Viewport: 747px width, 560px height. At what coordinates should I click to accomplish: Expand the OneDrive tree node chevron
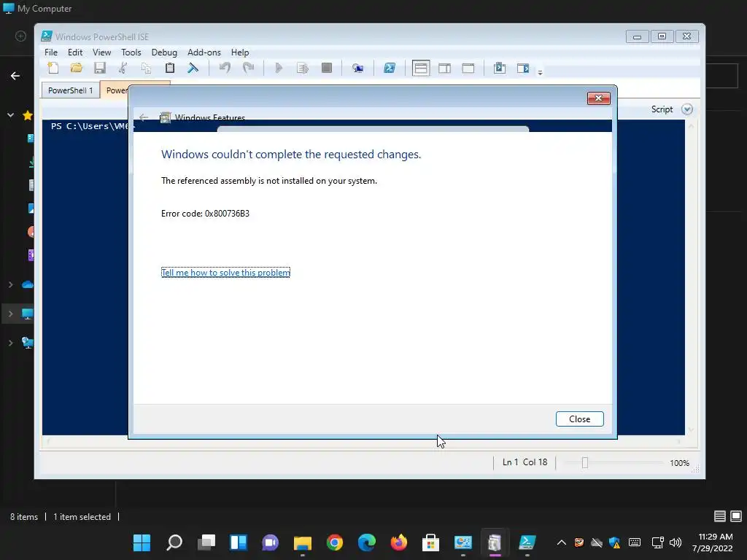[x=10, y=285]
